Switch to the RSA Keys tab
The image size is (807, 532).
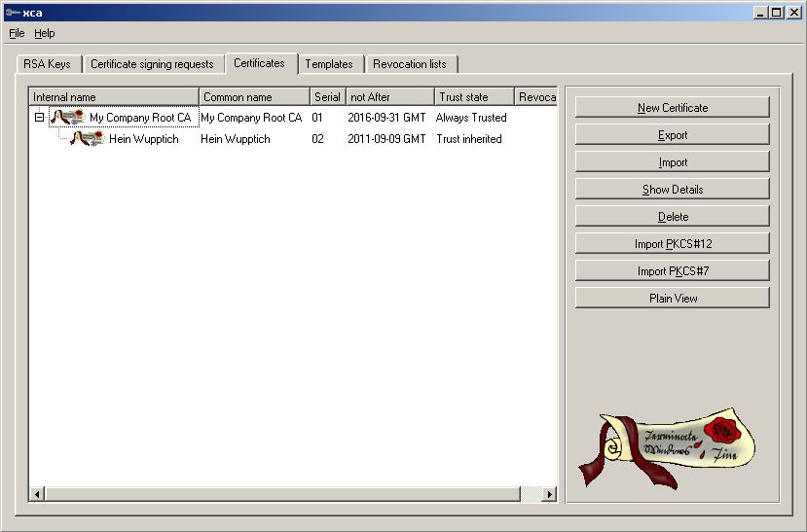pyautogui.click(x=46, y=64)
